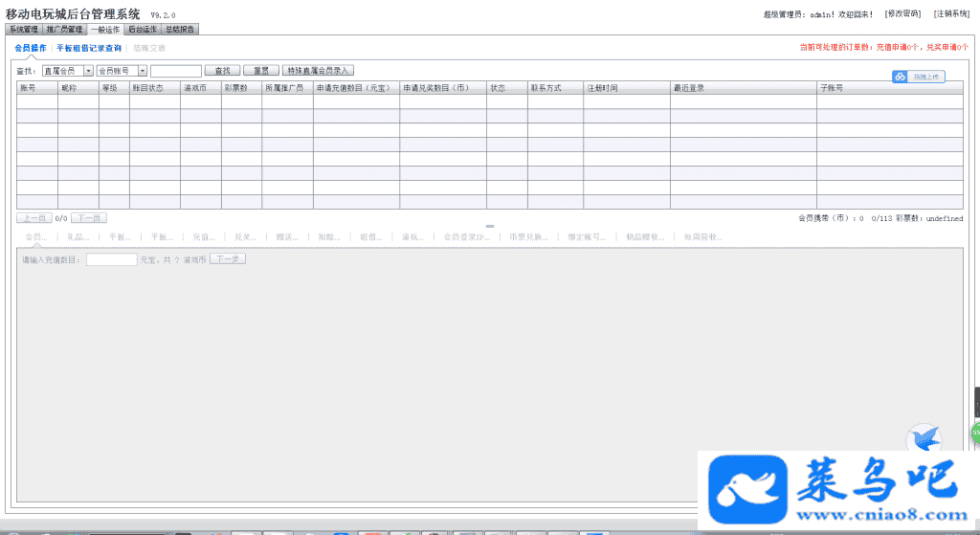Click the 最近登录 column header
The image size is (980, 535).
pos(743,88)
